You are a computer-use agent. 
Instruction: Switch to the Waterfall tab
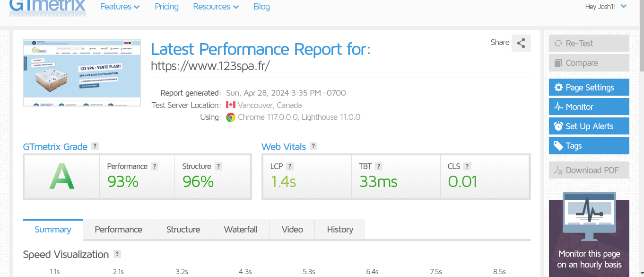tap(241, 230)
